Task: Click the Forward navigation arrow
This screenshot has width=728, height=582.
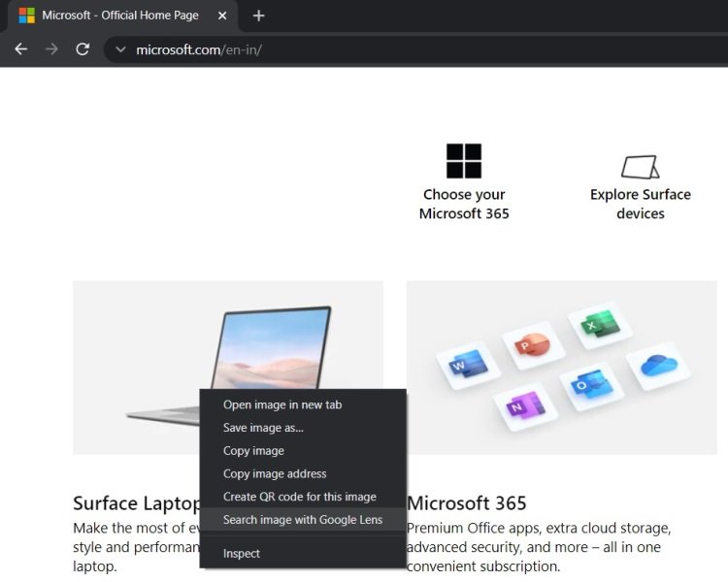Action: tap(51, 49)
